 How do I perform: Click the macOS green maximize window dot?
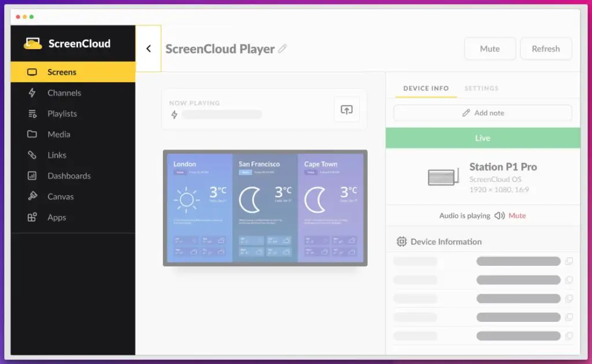click(x=32, y=17)
